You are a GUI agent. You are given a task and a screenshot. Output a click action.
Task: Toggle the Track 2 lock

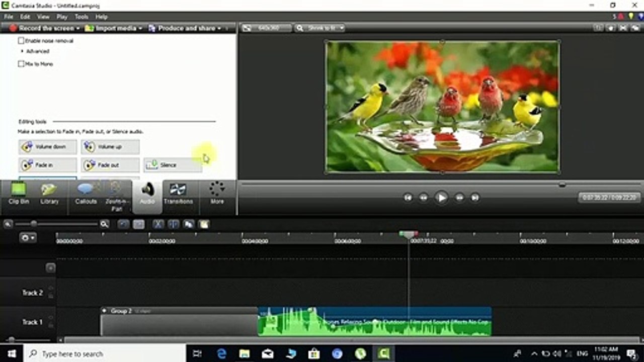50,296
